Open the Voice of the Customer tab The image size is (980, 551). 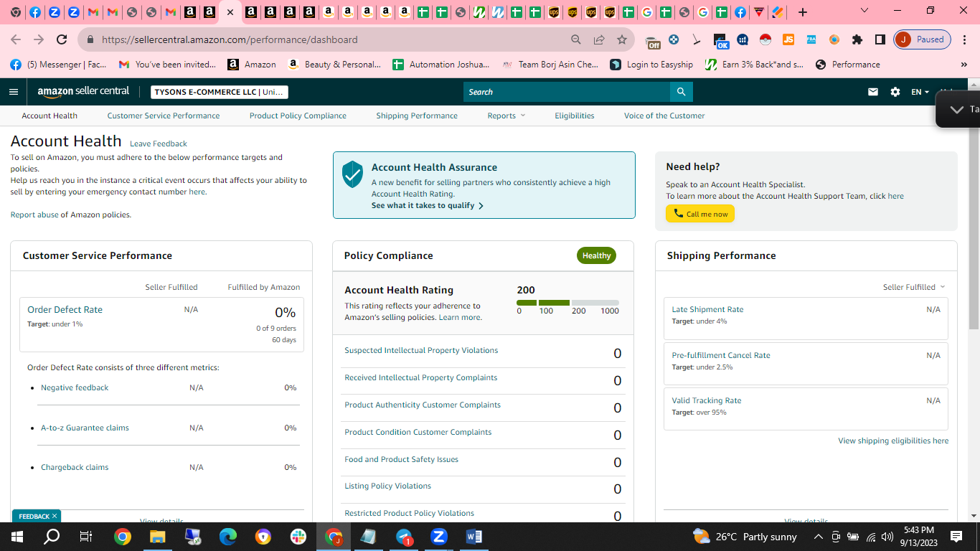click(664, 116)
